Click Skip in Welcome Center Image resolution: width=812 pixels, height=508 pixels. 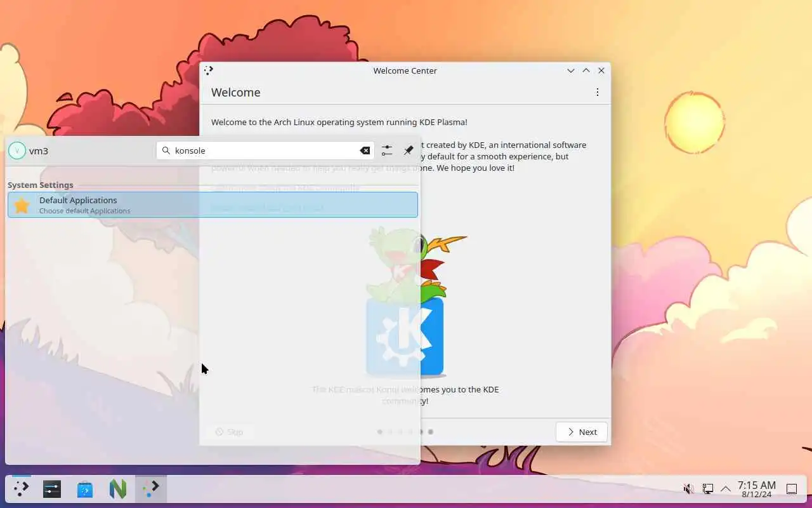click(x=229, y=432)
